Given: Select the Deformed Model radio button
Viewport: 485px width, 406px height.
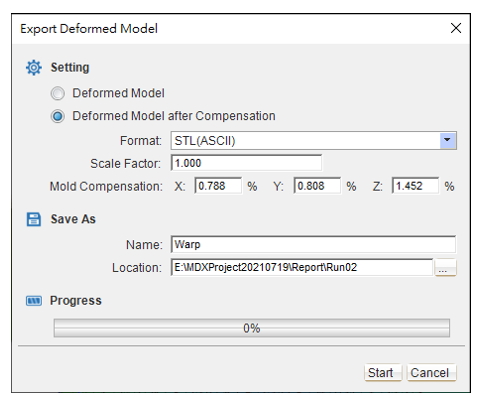Looking at the screenshot, I should coord(58,93).
